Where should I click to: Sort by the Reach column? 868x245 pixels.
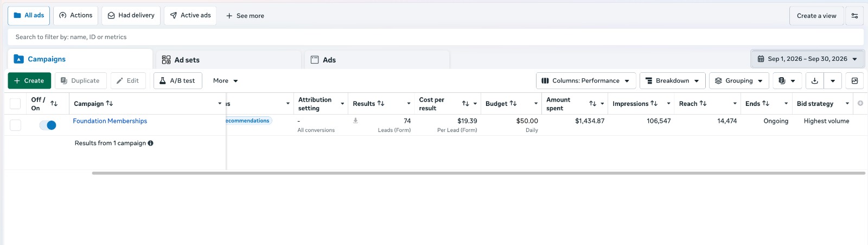pos(703,103)
